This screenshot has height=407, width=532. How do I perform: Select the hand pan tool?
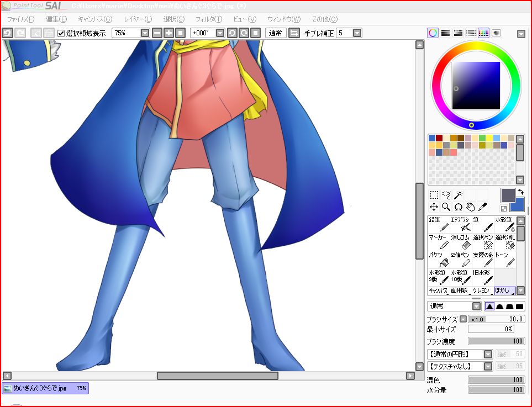pos(470,207)
